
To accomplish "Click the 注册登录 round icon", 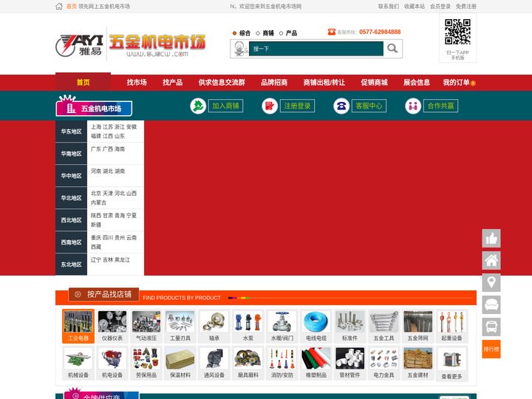I will pyautogui.click(x=270, y=106).
